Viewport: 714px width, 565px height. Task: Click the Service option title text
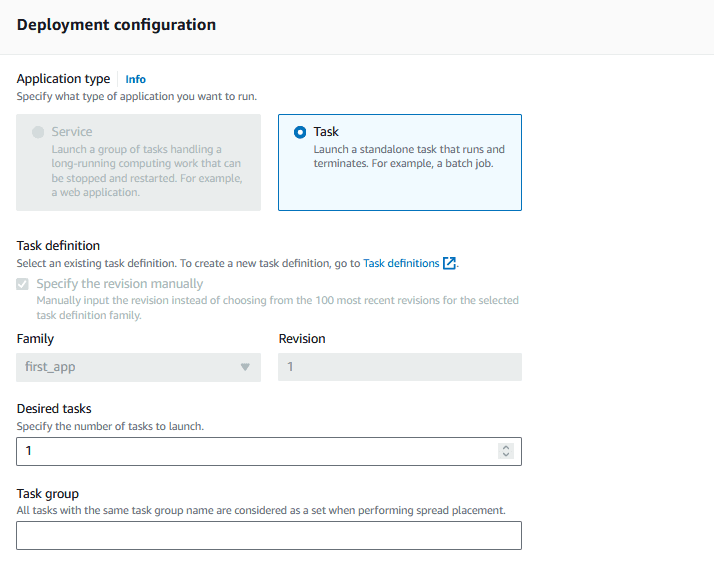click(x=72, y=132)
